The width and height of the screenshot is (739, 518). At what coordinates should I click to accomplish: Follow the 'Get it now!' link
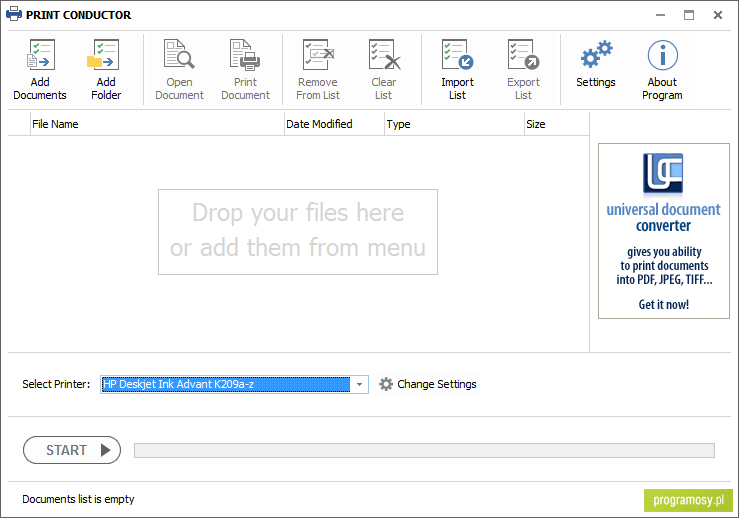pyautogui.click(x=664, y=304)
